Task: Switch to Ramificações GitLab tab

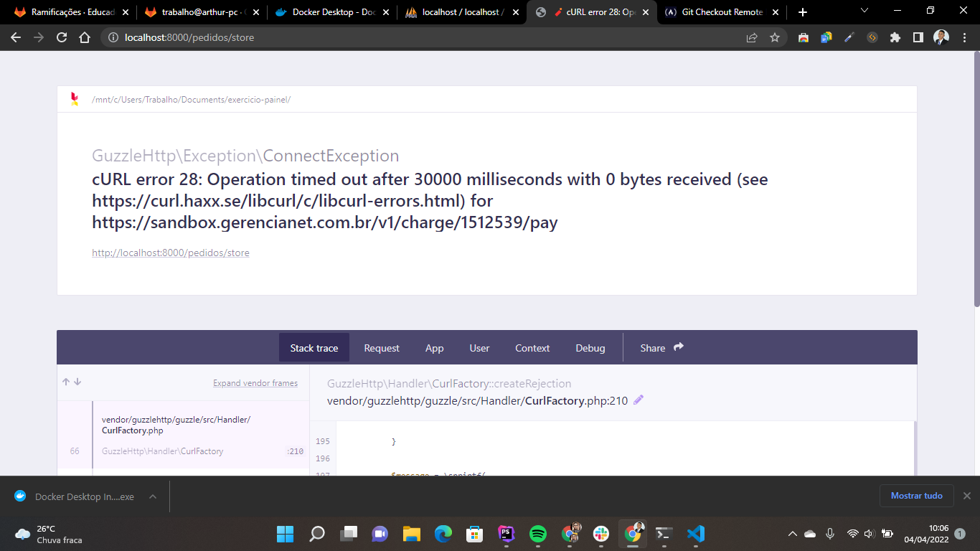Action: tap(70, 12)
